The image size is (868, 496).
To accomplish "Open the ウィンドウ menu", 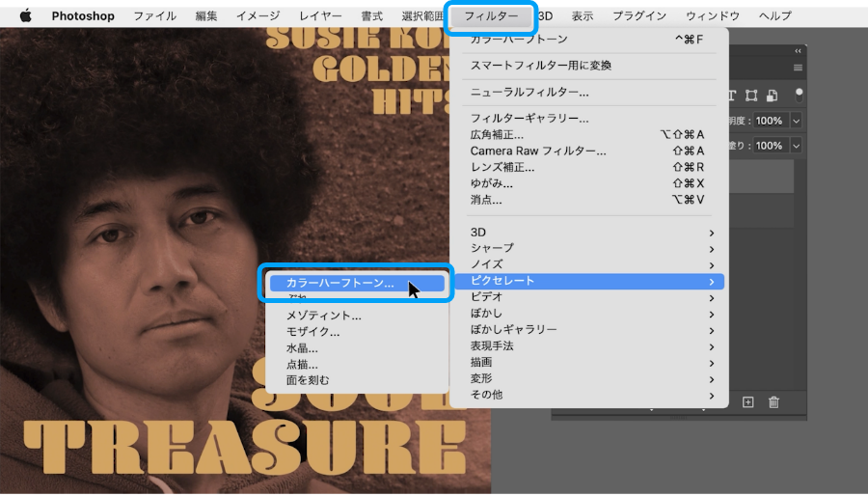I will pos(713,16).
